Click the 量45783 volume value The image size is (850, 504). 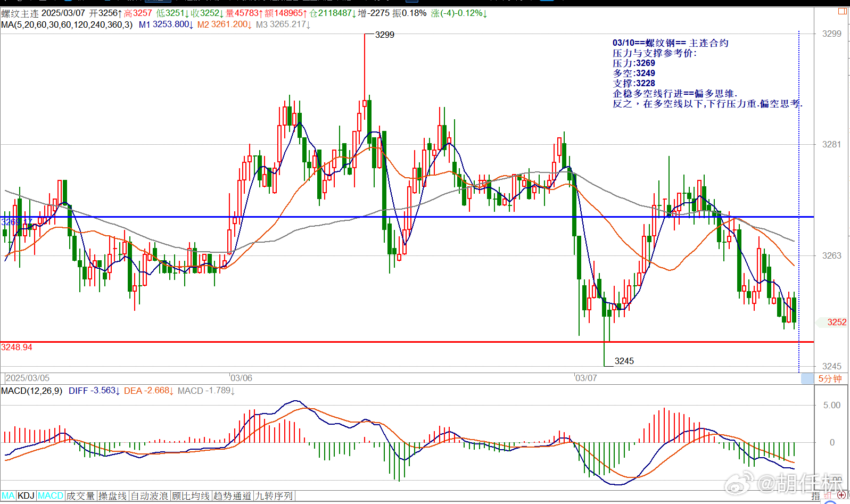point(244,13)
